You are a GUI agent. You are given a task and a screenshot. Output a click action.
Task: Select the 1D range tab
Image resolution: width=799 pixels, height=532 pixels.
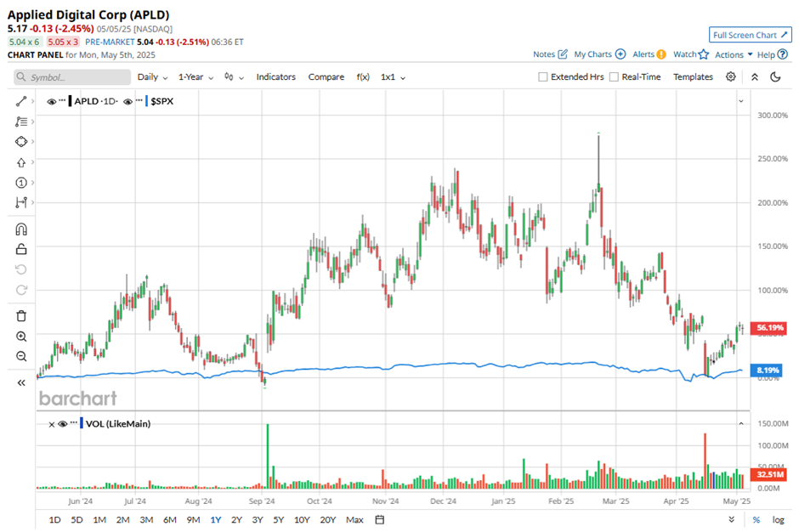54,520
